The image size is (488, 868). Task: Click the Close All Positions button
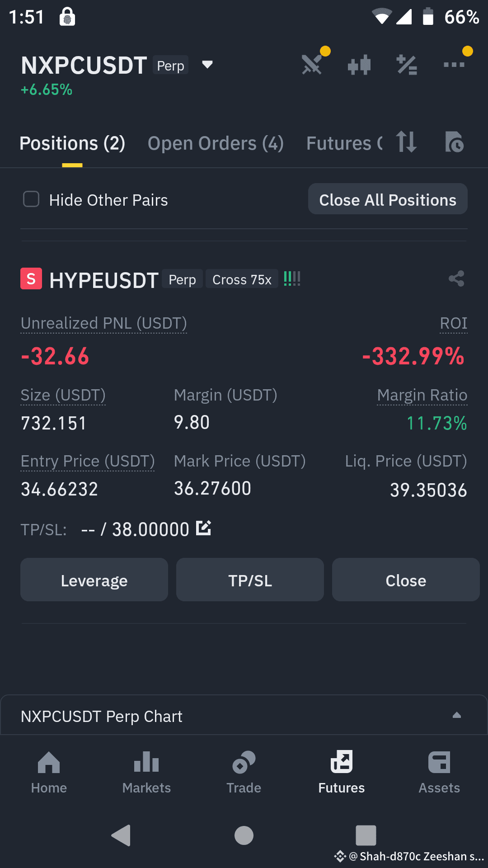click(x=388, y=199)
